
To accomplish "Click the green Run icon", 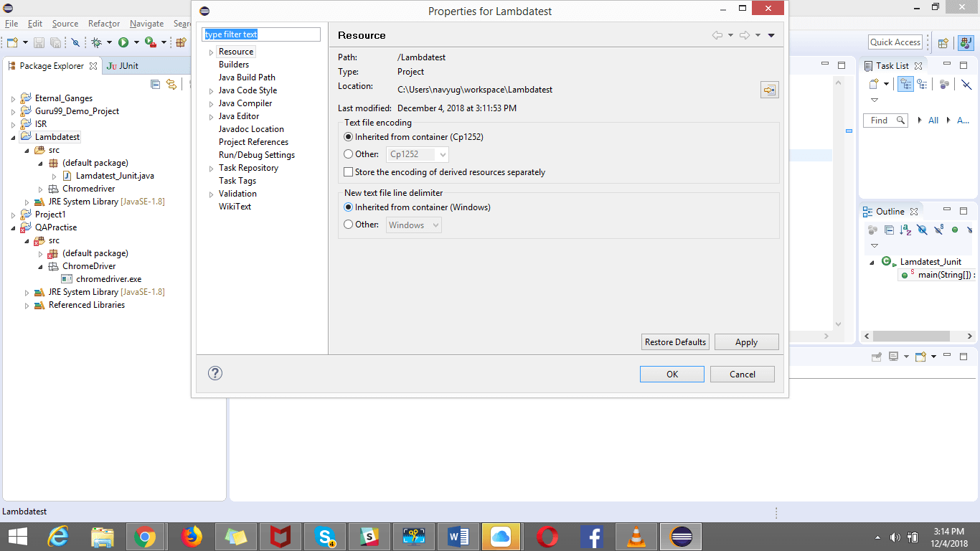I will tap(123, 42).
